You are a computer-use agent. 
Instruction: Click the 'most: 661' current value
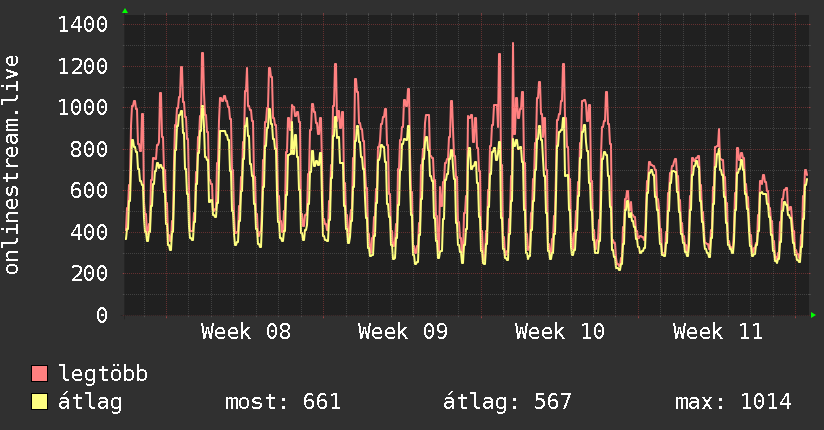(283, 402)
